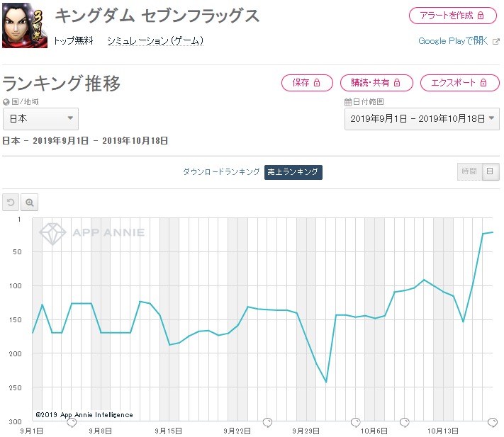The width and height of the screenshot is (504, 437).
Task: Select the 売上ランキング tab
Action: 293,172
